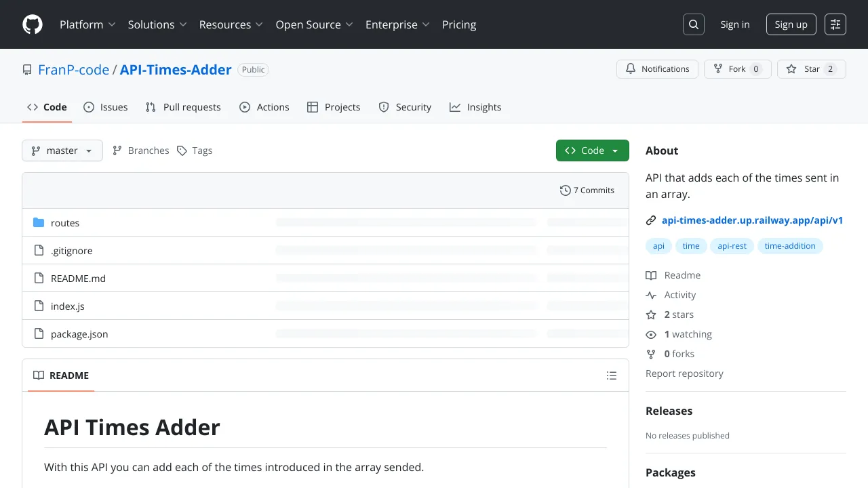Image resolution: width=868 pixels, height=488 pixels.
Task: Click the book icon next to Readme
Action: pos(651,275)
